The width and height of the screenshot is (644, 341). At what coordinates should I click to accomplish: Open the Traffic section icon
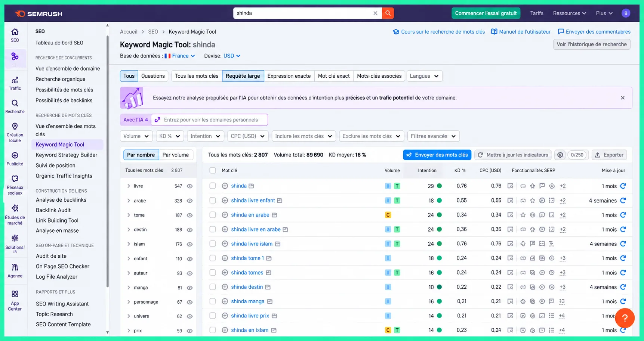tap(15, 83)
